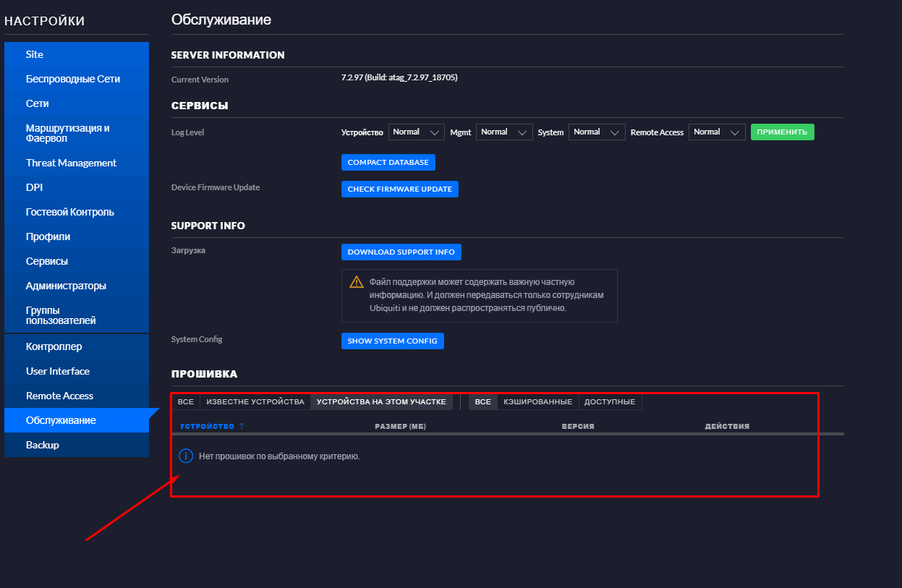Screen dimensions: 902x588
Task: Open Беспроводные Сети settings
Action: pyautogui.click(x=77, y=79)
